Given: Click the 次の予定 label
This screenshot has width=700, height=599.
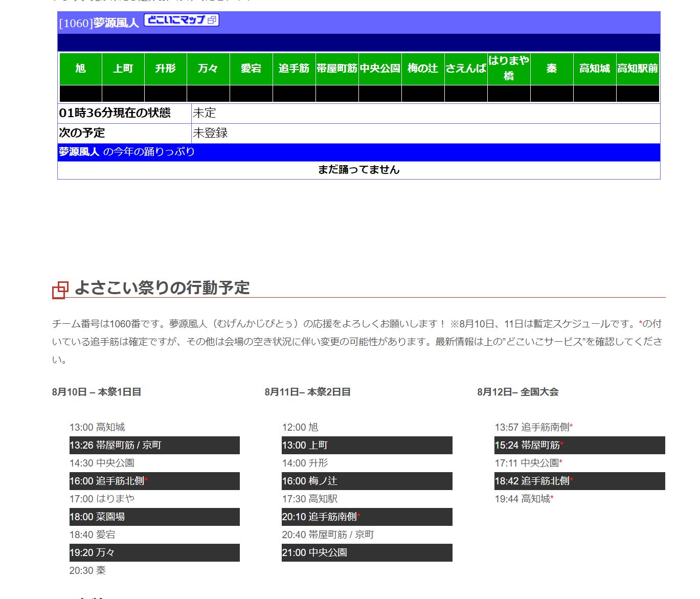Looking at the screenshot, I should (82, 133).
